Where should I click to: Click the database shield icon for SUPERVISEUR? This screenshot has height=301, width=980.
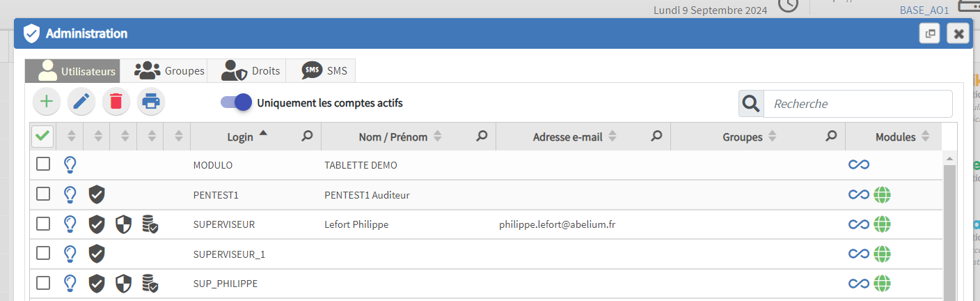pyautogui.click(x=150, y=224)
